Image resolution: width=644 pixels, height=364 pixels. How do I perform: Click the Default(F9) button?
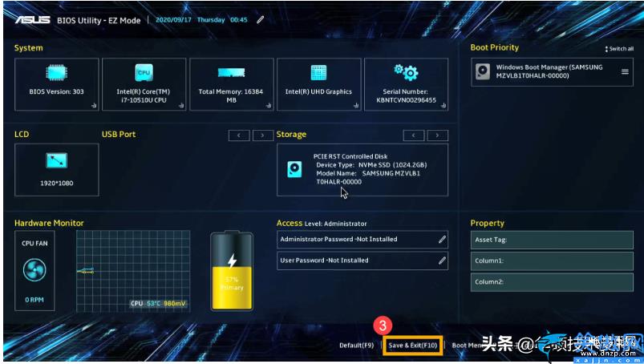[357, 346]
